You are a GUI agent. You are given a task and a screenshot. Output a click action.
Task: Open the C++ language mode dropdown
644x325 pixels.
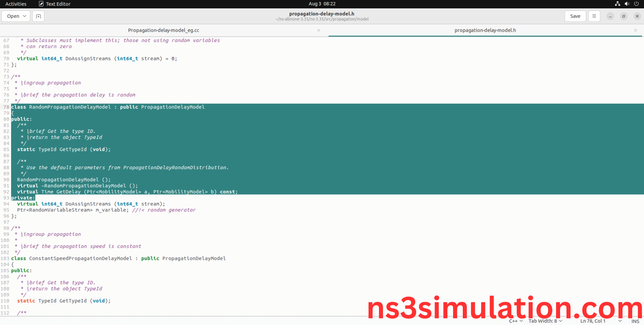click(515, 321)
